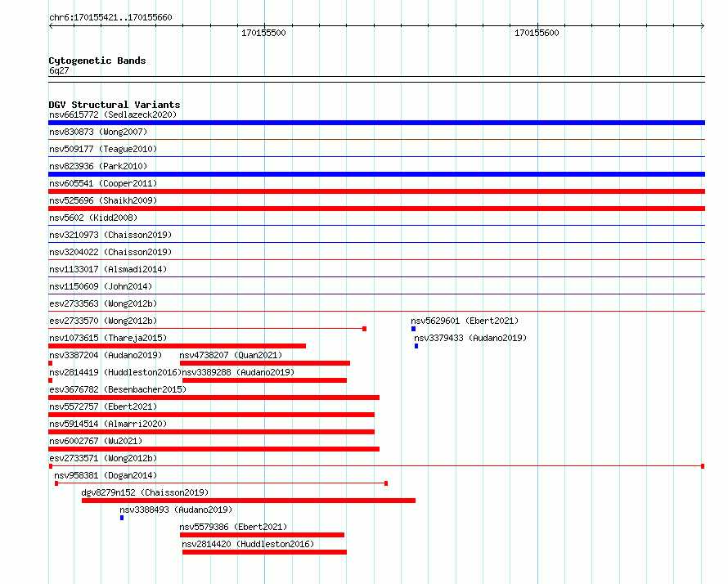
Task: Click esv2733570 (Wong2012b) label
Action: click(103, 321)
